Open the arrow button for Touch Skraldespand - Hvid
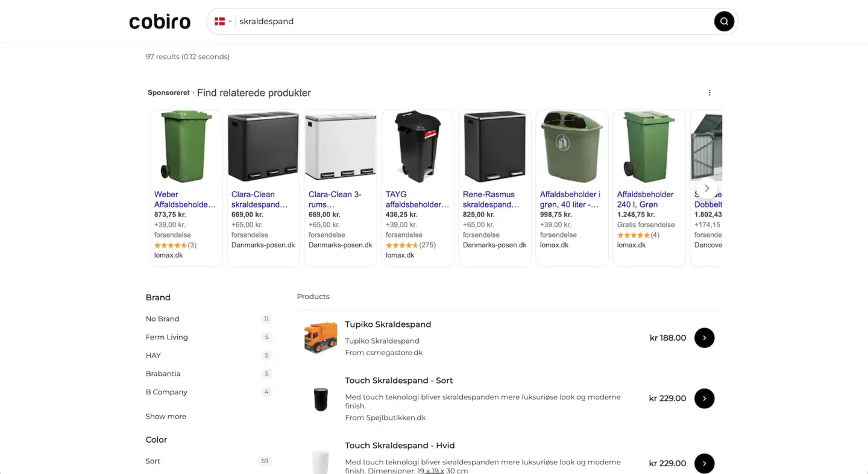 click(704, 463)
